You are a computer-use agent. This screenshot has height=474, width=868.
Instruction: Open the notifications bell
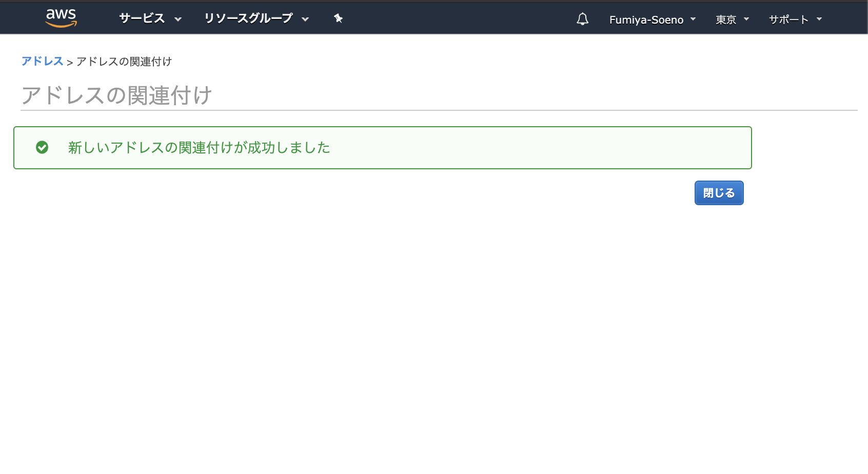[x=582, y=19]
